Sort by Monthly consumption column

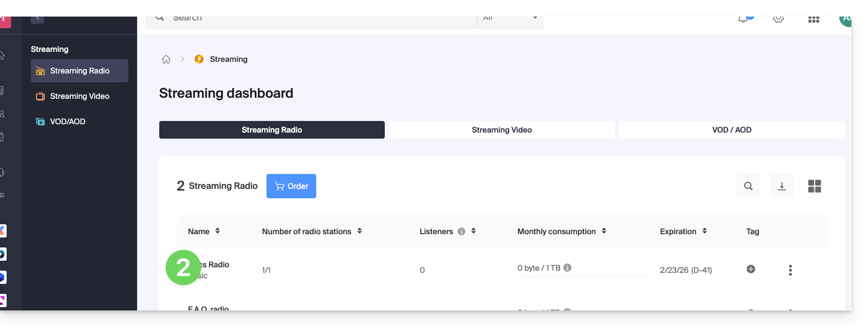[x=604, y=231]
